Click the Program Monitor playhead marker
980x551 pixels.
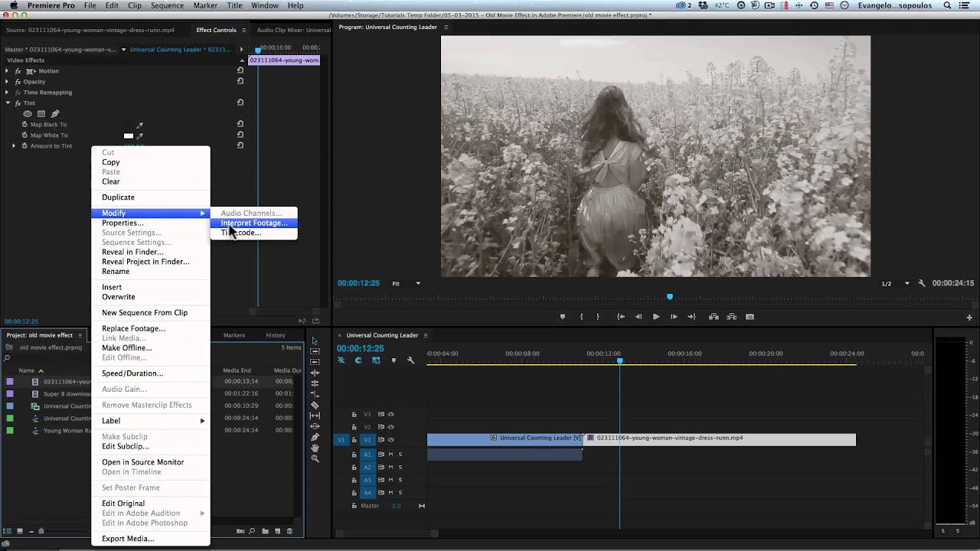pyautogui.click(x=670, y=297)
